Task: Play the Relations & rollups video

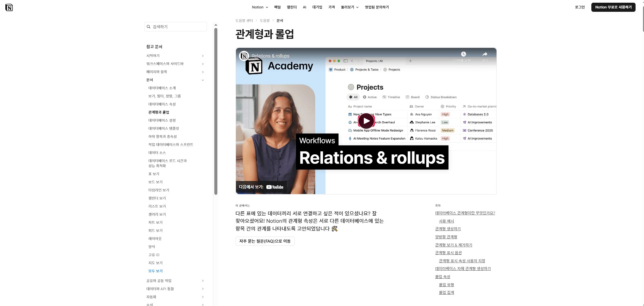Action: tap(366, 121)
